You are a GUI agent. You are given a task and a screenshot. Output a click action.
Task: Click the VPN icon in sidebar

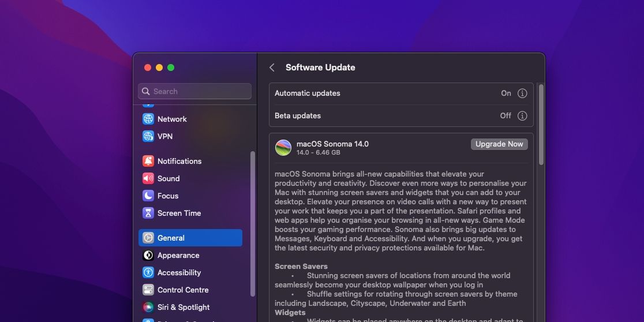148,136
